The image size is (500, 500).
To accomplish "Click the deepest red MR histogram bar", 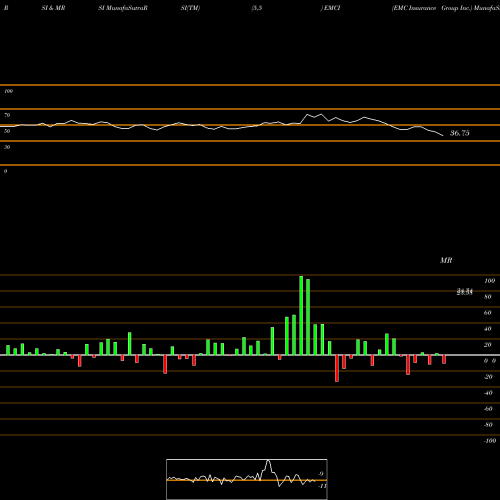I will tap(337, 368).
